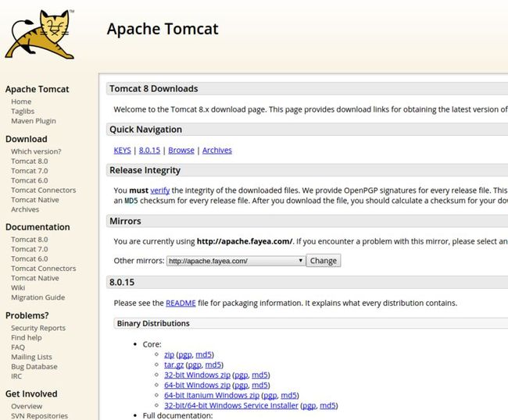Open the IRC sidebar link
The height and width of the screenshot is (420, 508).
point(16,376)
